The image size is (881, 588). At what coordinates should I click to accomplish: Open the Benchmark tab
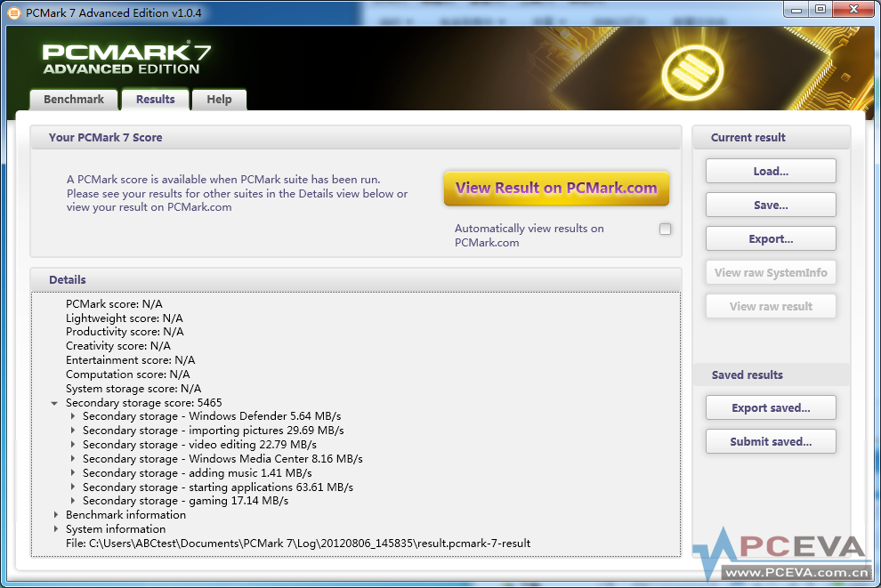point(74,100)
